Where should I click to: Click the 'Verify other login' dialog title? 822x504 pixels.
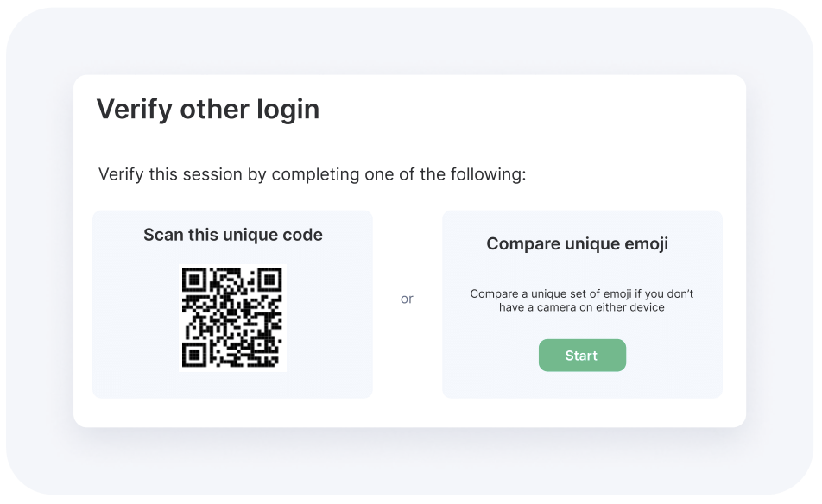click(x=207, y=110)
